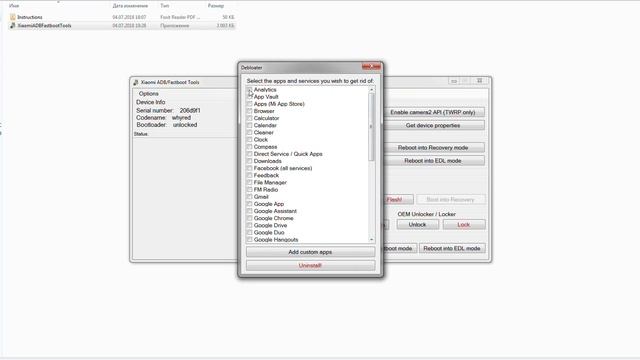This screenshot has width=640, height=360.
Task: Select XiaomiADBFastbootTools file icon
Action: (13, 25)
